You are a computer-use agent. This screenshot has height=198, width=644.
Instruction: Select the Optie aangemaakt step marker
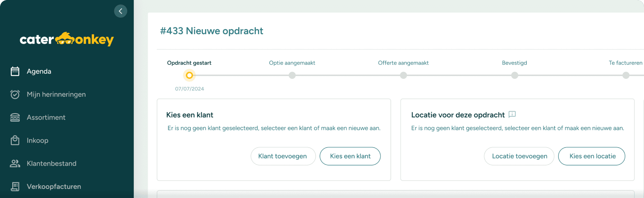[x=292, y=75]
